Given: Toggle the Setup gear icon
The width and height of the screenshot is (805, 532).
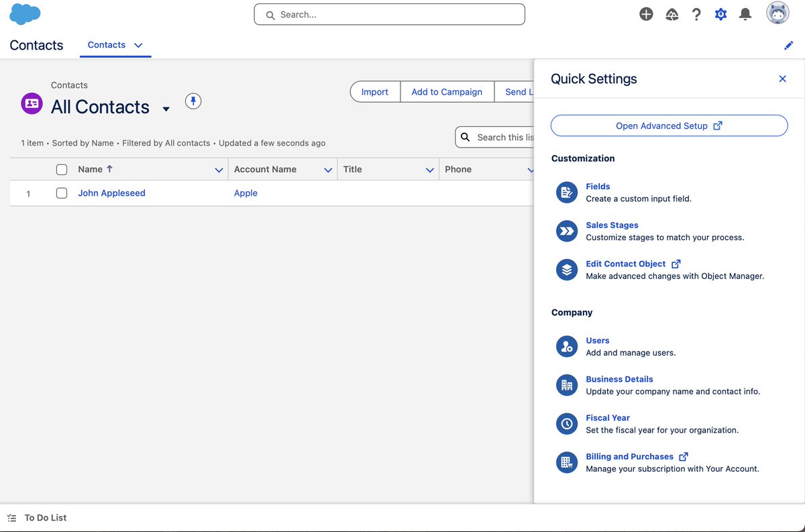Looking at the screenshot, I should 720,14.
